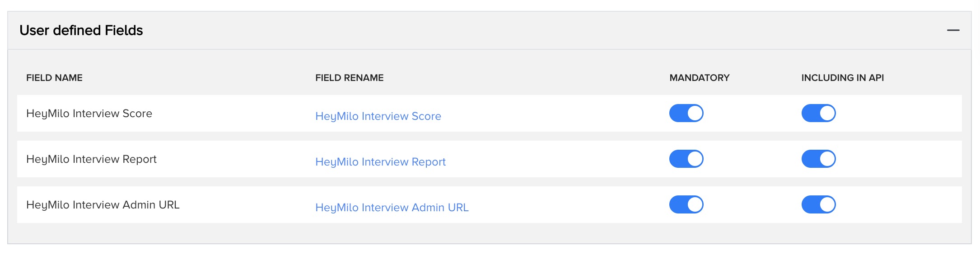Viewport: 980px width, 256px height.
Task: Select the HeyMilo Interview Report field name
Action: click(91, 159)
